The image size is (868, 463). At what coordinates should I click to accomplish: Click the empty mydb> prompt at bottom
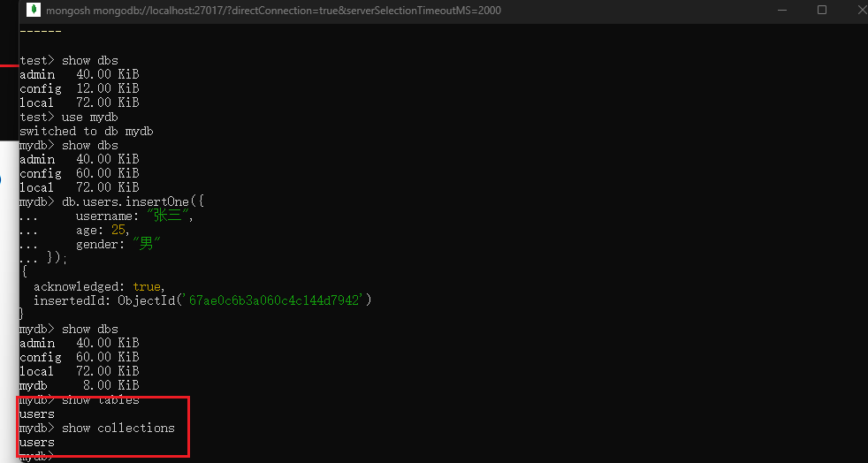pos(37,456)
